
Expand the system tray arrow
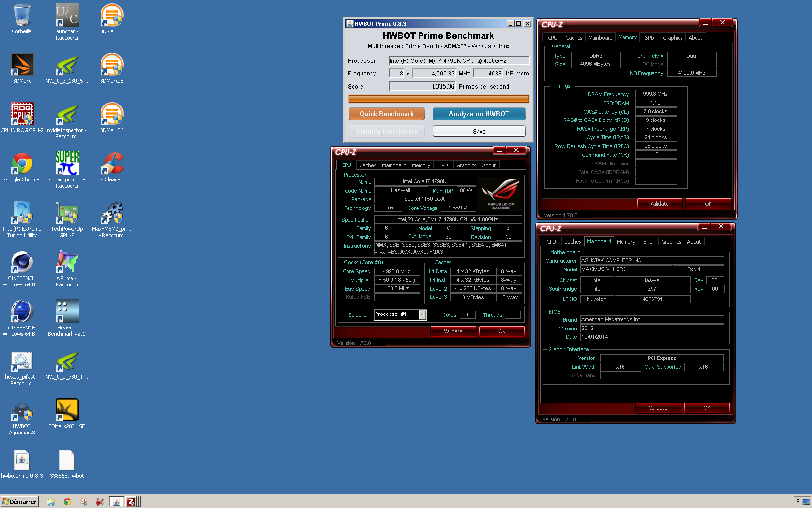pos(797,501)
